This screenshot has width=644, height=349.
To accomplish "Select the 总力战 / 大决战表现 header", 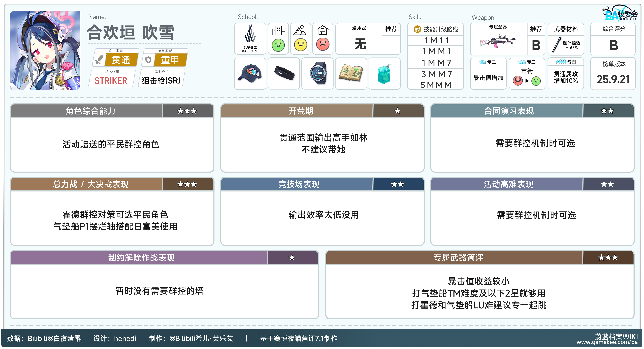I will tap(90, 184).
